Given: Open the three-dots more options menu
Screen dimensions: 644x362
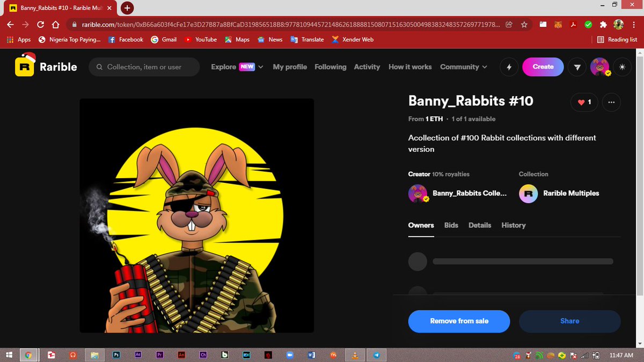Looking at the screenshot, I should pyautogui.click(x=611, y=102).
